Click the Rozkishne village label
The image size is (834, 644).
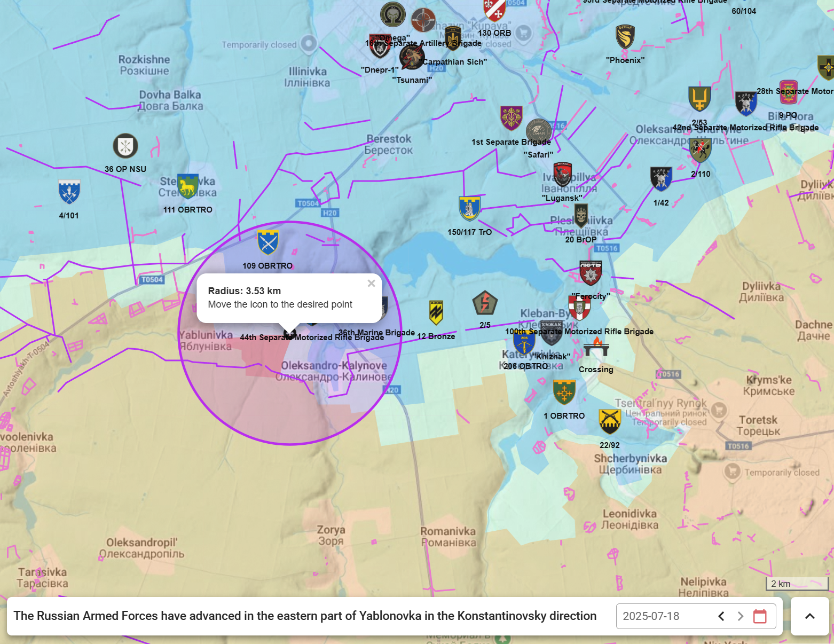point(144,65)
